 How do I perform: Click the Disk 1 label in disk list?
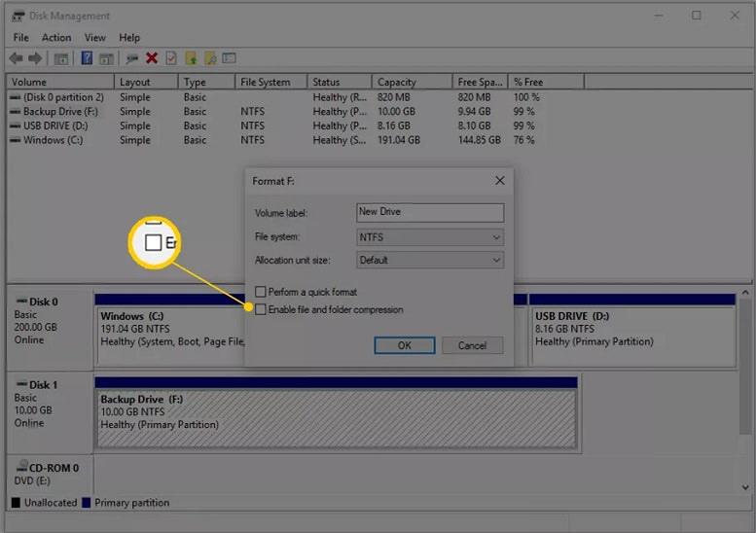point(44,384)
